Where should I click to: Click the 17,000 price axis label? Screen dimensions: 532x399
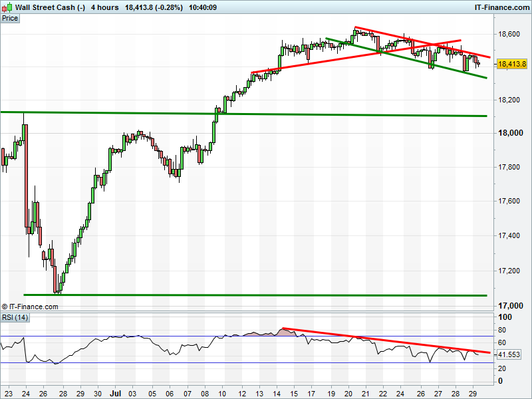coord(511,306)
